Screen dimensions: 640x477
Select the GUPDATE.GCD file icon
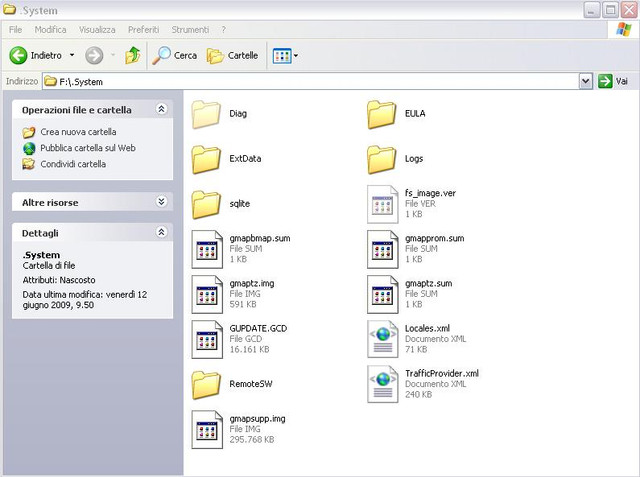(x=207, y=339)
